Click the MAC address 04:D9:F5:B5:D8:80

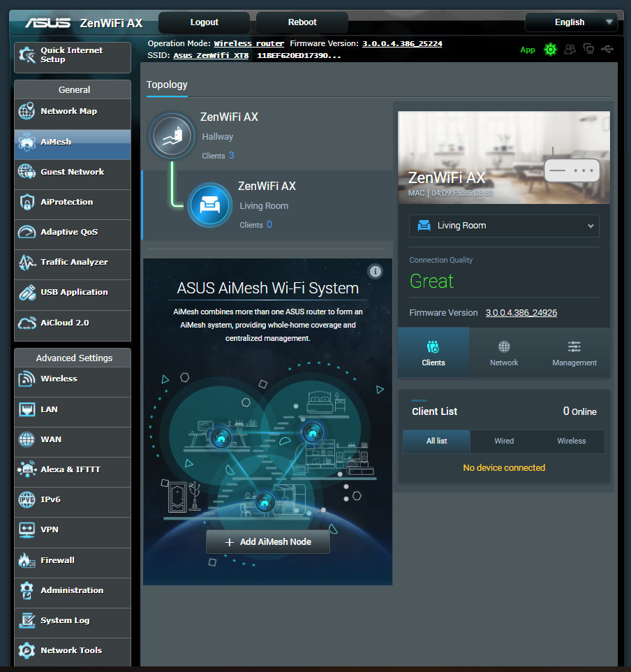coord(462,193)
